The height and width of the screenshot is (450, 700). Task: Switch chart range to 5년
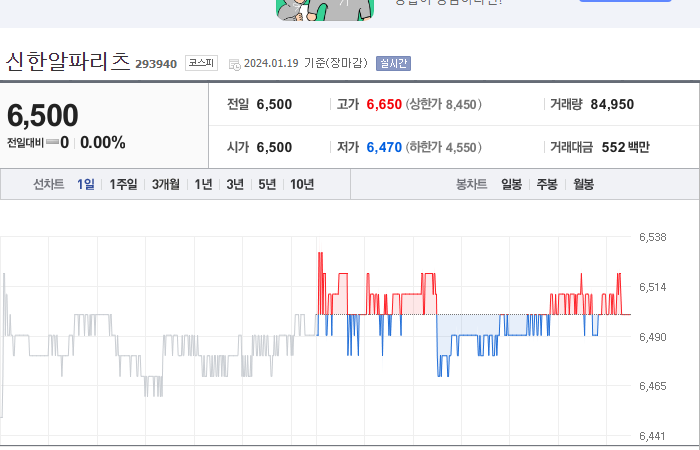[267, 184]
